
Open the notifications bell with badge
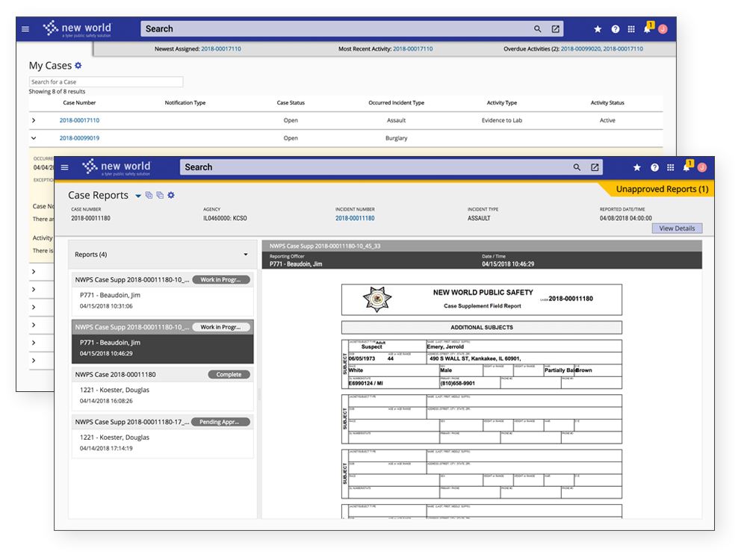[686, 167]
